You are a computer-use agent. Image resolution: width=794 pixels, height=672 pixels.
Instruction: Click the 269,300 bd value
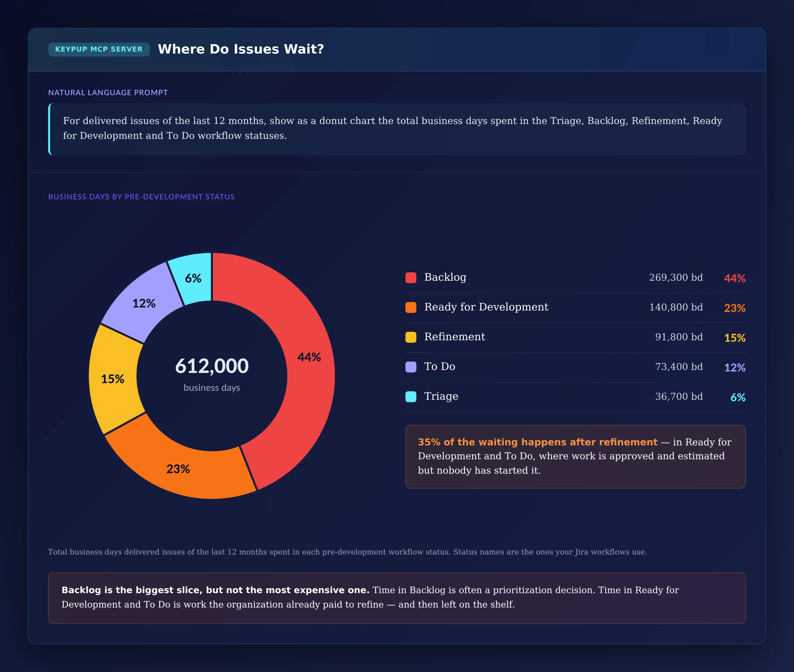pos(676,277)
